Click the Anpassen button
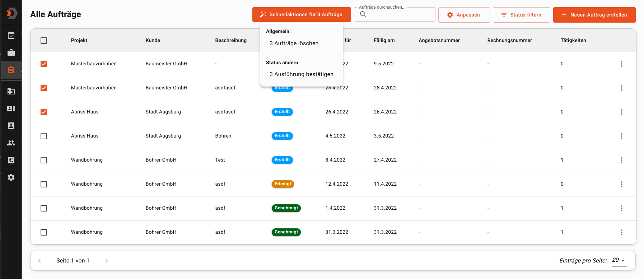The image size is (644, 279). point(464,15)
